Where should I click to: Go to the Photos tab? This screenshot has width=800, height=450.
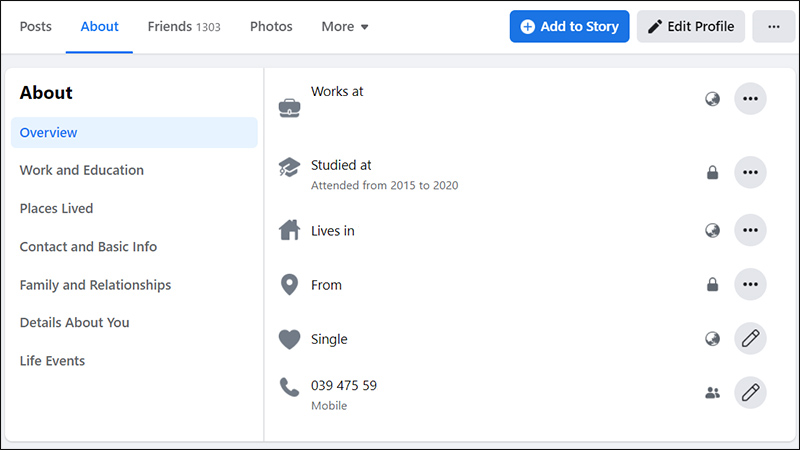(x=271, y=27)
